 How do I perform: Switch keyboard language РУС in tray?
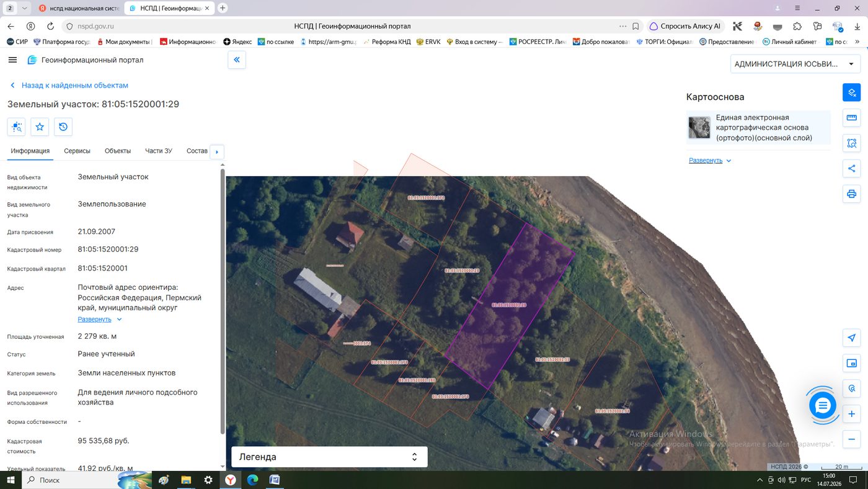(806, 480)
